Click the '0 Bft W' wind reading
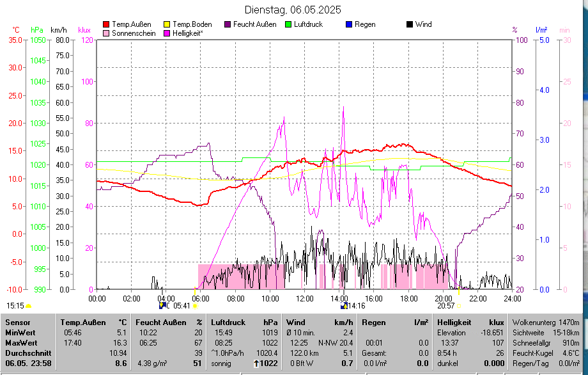Image resolution: width=588 pixels, height=375 pixels. pos(301,363)
